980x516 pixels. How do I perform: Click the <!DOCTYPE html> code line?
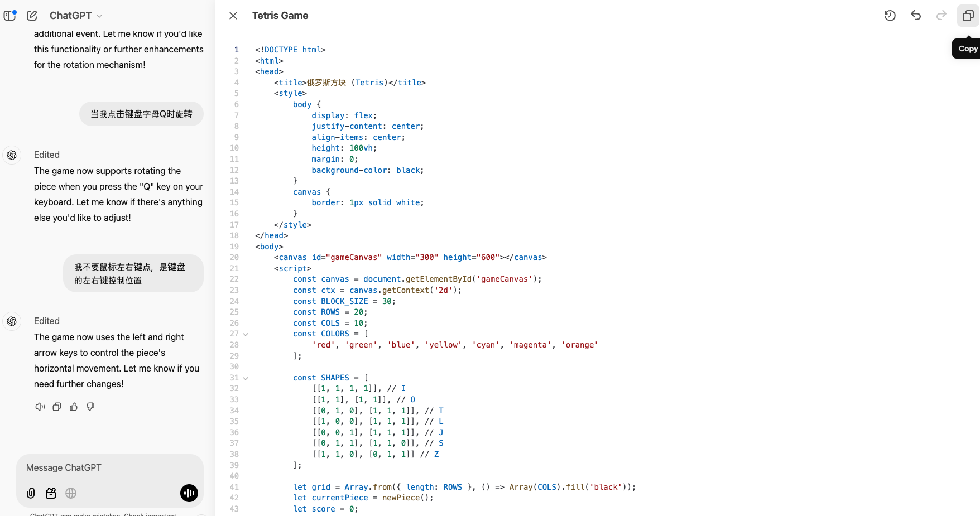click(x=290, y=50)
